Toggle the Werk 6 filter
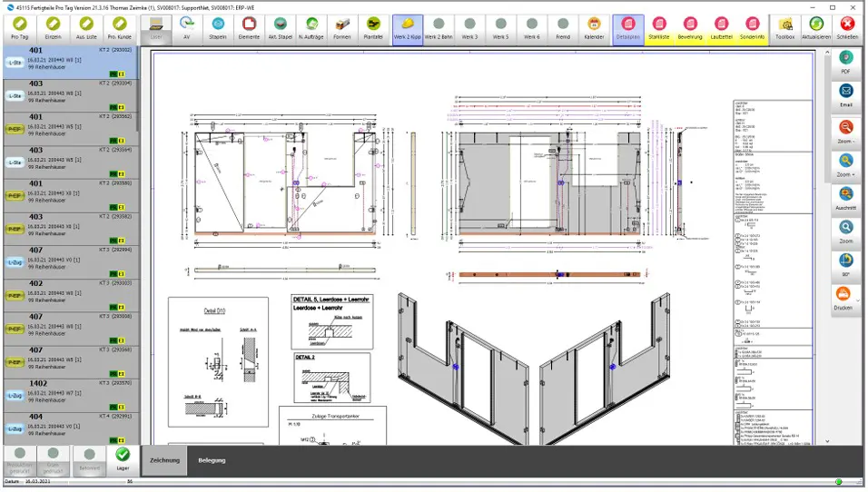The height and width of the screenshot is (492, 868). (x=531, y=29)
